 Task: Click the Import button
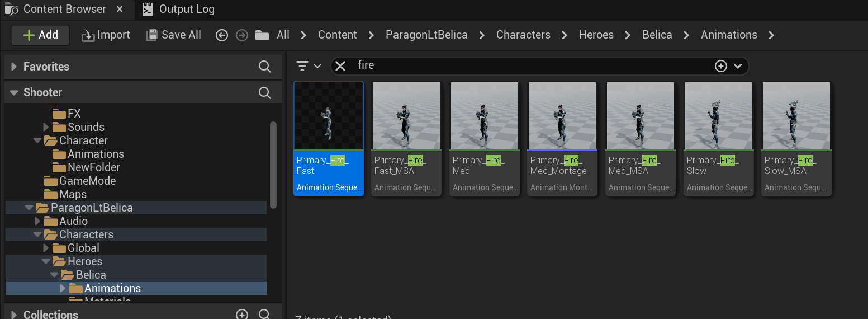[106, 35]
